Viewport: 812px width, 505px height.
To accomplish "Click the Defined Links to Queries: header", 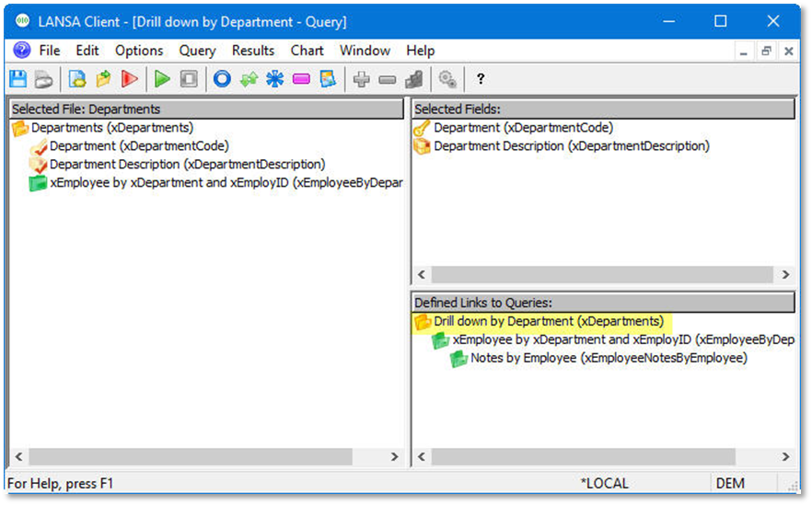I will 603,303.
